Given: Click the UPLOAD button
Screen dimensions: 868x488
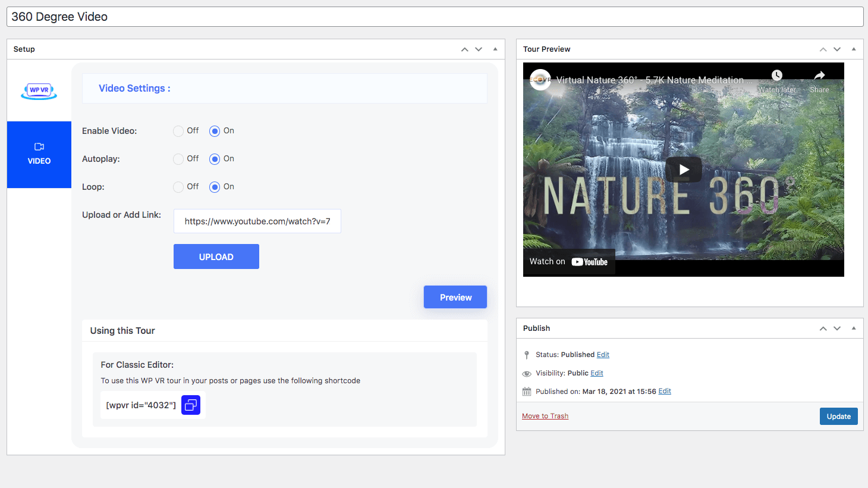Looking at the screenshot, I should [x=216, y=256].
